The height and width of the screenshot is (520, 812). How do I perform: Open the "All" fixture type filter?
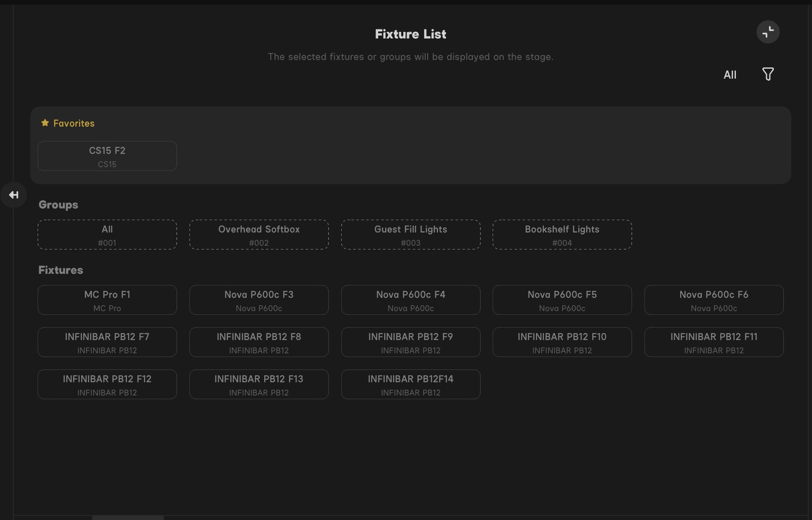pyautogui.click(x=730, y=75)
